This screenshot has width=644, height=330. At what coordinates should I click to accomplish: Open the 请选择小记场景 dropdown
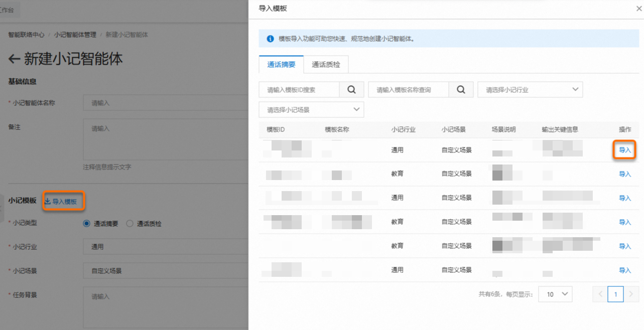click(311, 109)
